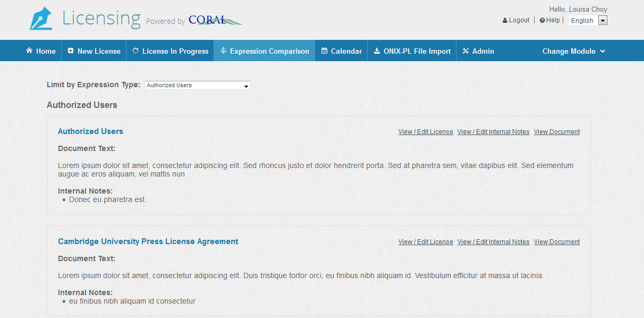Open the English language dropdown

point(588,20)
